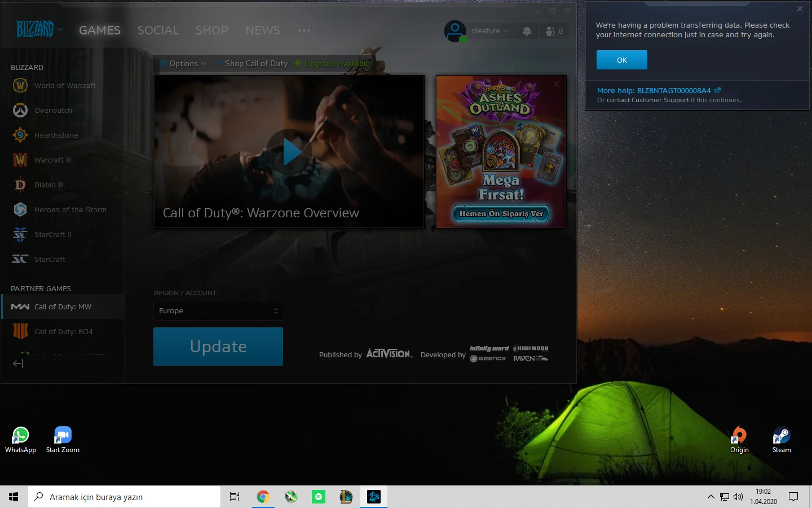Open the more tabs ellipsis menu
Screen dimensions: 812x508
(304, 30)
